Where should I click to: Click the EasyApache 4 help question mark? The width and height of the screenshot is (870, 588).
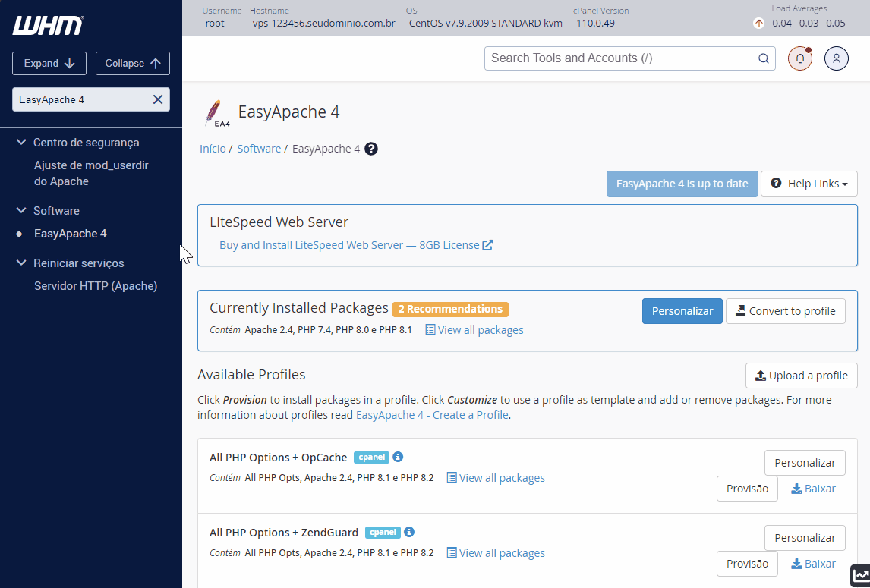point(371,149)
